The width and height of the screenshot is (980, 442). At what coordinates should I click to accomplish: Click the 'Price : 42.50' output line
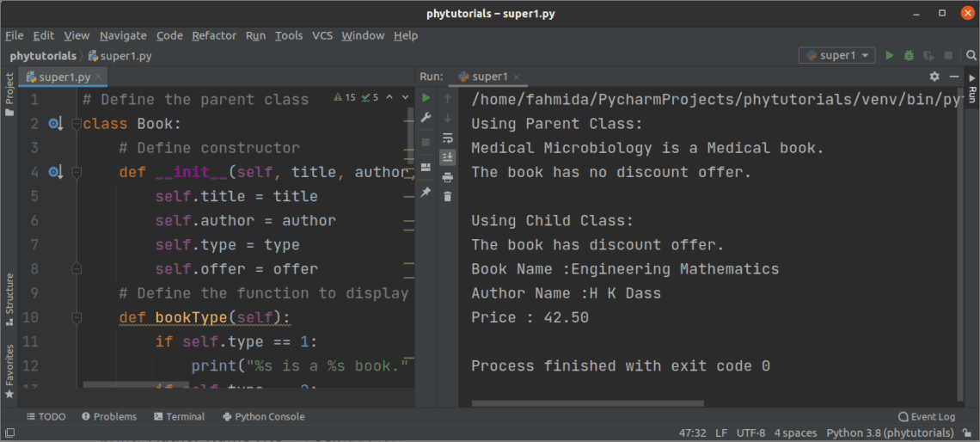[530, 317]
